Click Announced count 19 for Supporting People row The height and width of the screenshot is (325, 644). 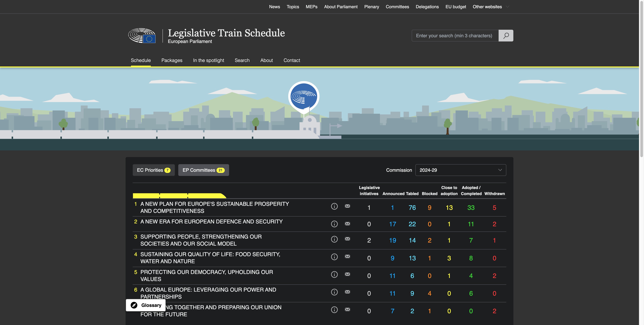coord(392,240)
